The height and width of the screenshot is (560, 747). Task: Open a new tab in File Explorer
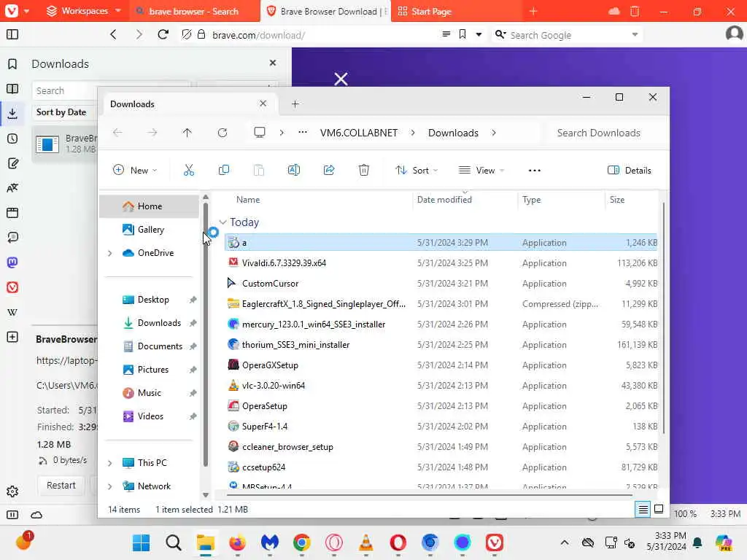click(295, 104)
